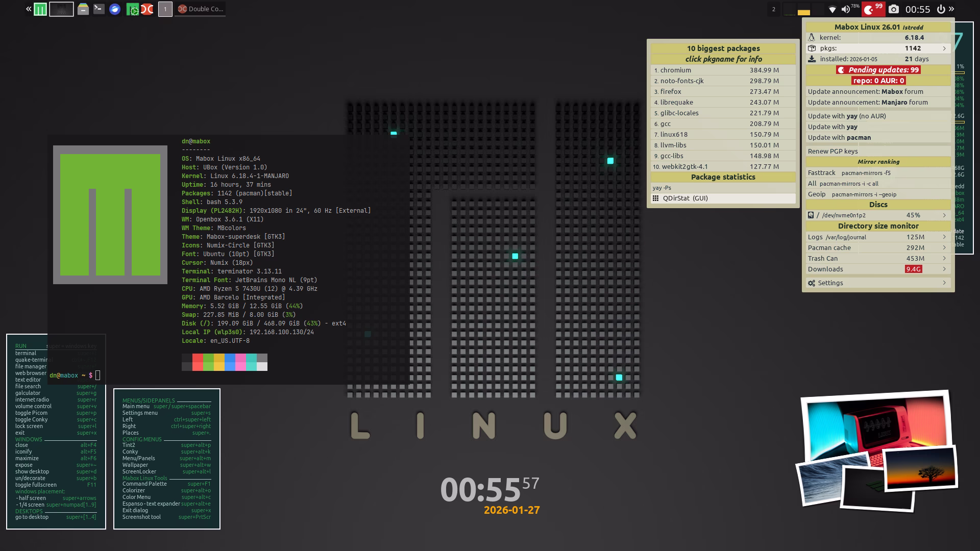Screen dimensions: 980x551
Task: Open the Mabox main menu icon
Action: coord(40,9)
